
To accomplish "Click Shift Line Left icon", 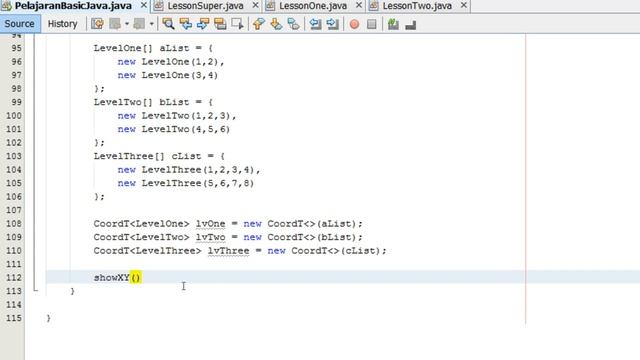I will coord(315,24).
